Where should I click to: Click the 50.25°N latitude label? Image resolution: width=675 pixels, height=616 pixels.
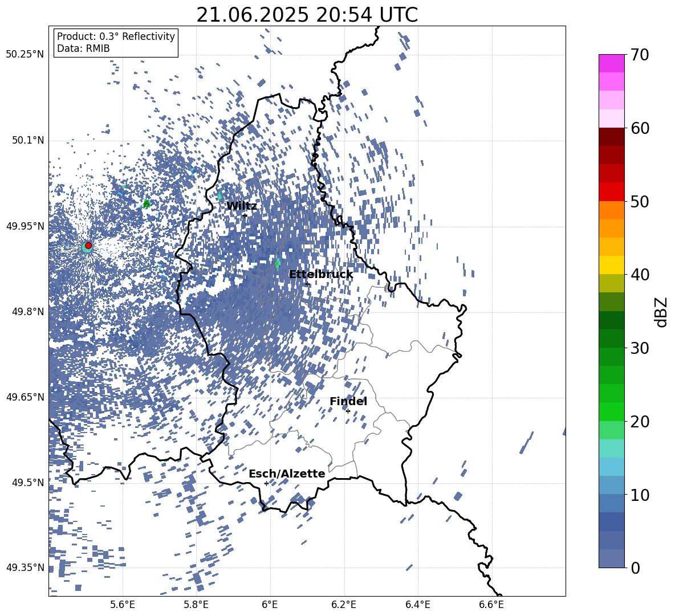(x=25, y=55)
